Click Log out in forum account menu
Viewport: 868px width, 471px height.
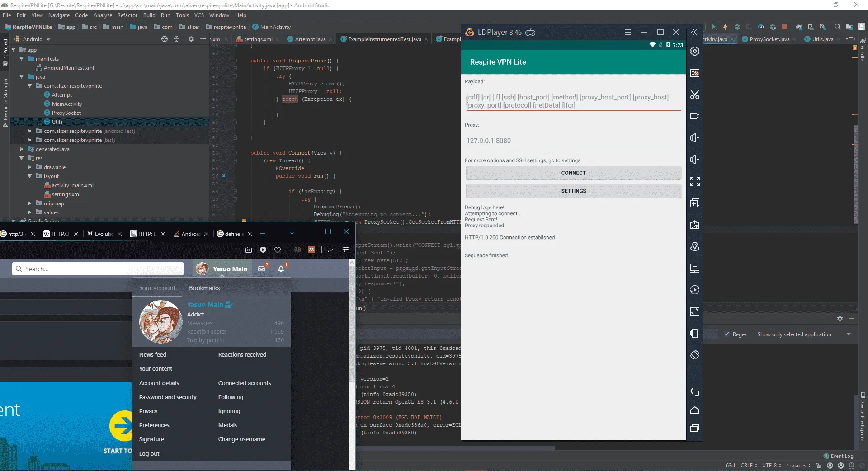point(149,453)
